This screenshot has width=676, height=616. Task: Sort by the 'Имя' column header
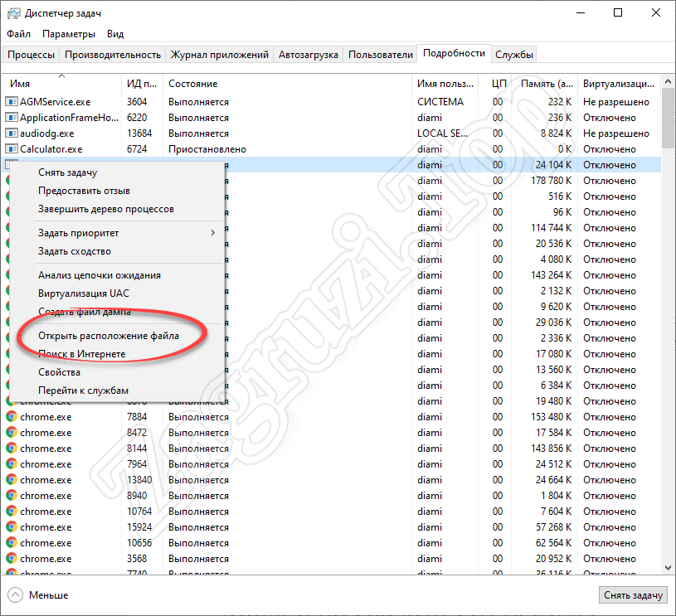[x=21, y=84]
